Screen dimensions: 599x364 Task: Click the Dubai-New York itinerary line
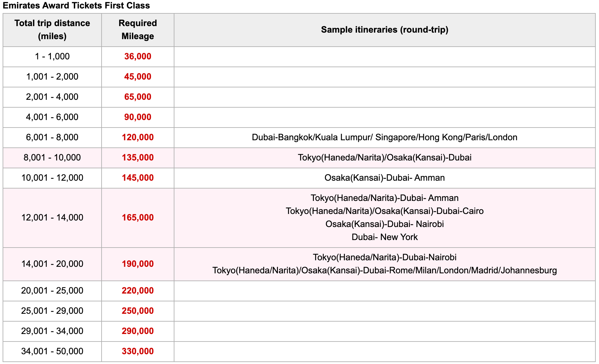(385, 237)
